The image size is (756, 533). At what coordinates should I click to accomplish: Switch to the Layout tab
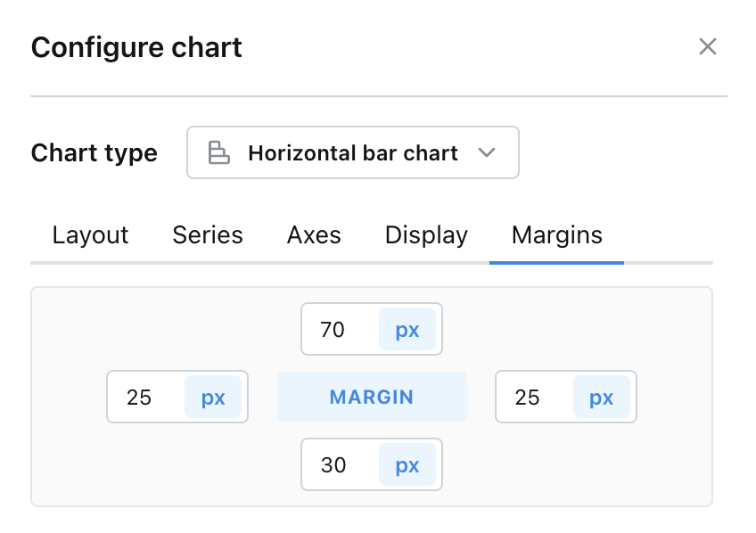point(90,235)
